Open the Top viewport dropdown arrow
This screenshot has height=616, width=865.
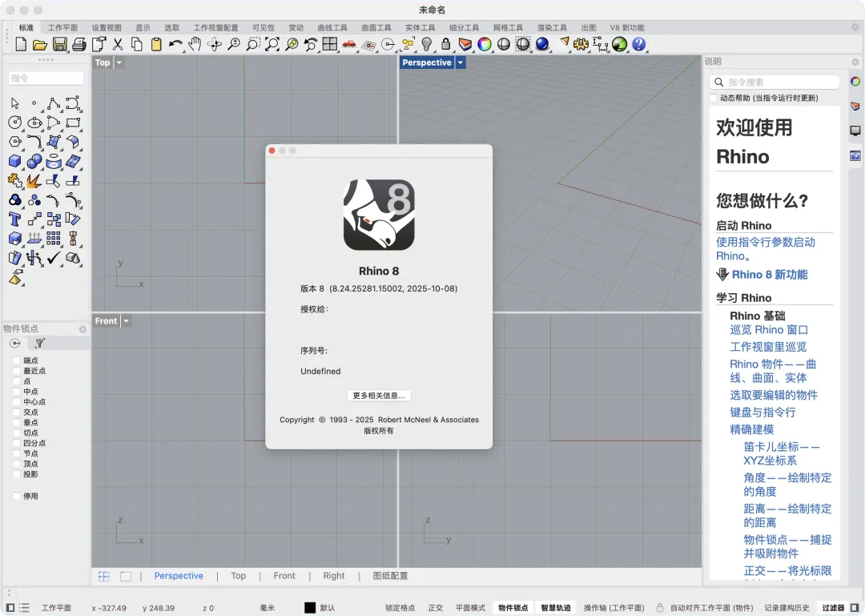pos(119,62)
